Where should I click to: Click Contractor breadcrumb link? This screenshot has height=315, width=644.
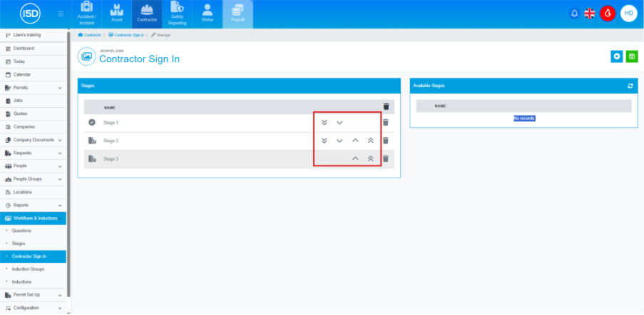90,35
